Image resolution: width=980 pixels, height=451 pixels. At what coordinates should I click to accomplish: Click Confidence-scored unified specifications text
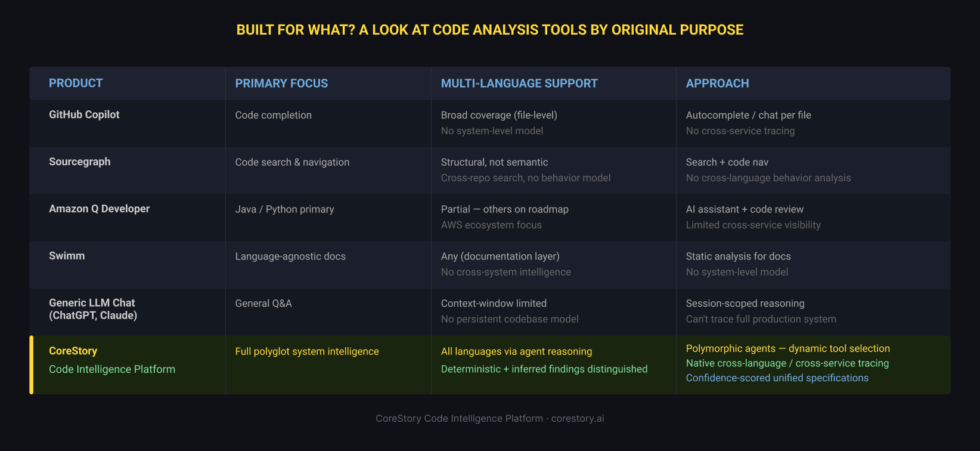[x=777, y=378]
